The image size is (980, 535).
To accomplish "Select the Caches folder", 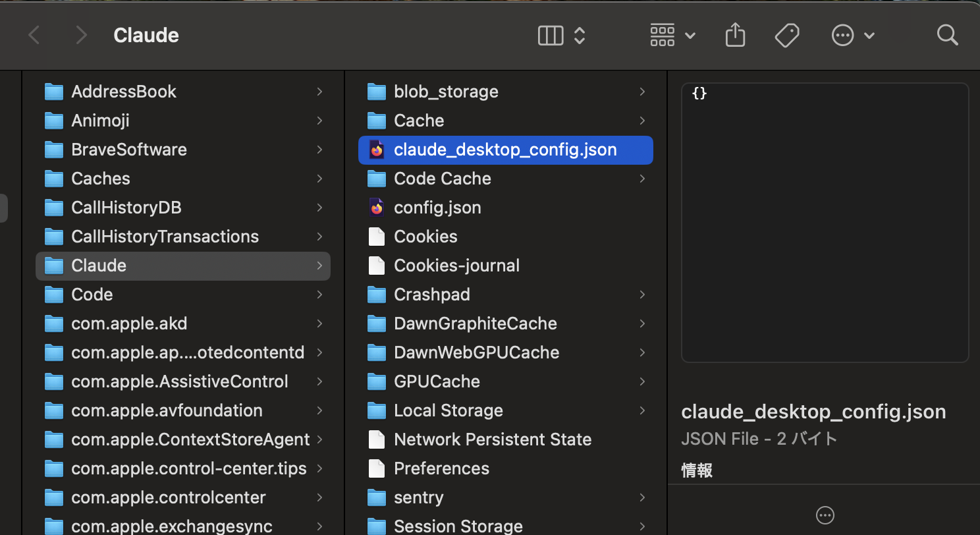I will (x=183, y=179).
